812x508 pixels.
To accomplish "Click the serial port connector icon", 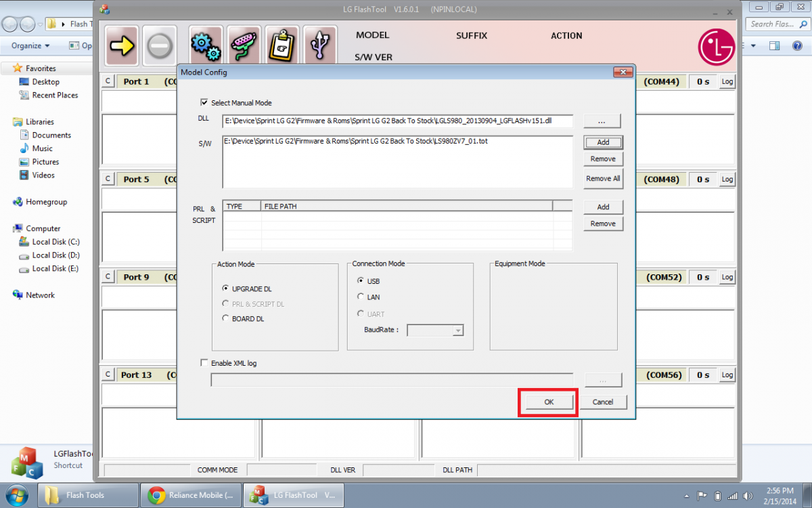I will (x=244, y=46).
